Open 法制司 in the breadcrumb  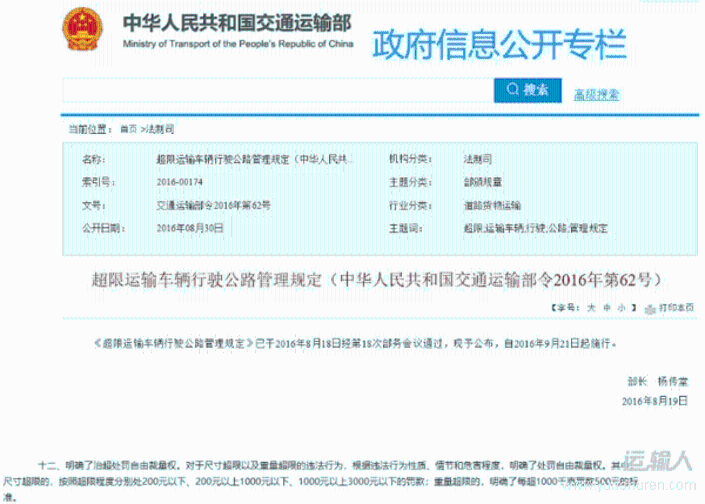160,129
